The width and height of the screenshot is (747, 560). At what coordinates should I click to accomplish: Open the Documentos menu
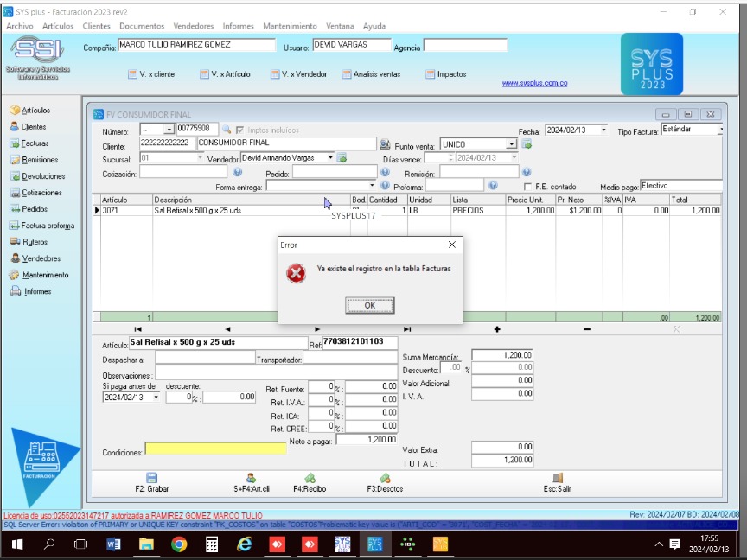pos(142,26)
